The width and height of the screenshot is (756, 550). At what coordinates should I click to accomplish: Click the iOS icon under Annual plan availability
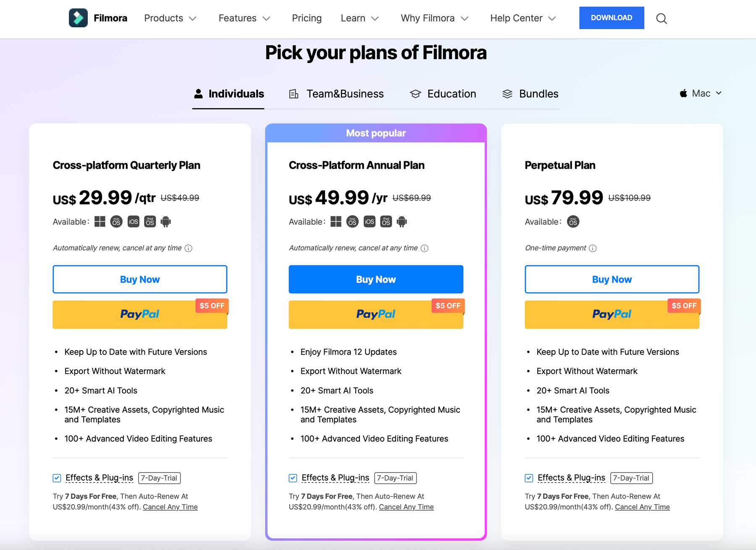tap(369, 222)
